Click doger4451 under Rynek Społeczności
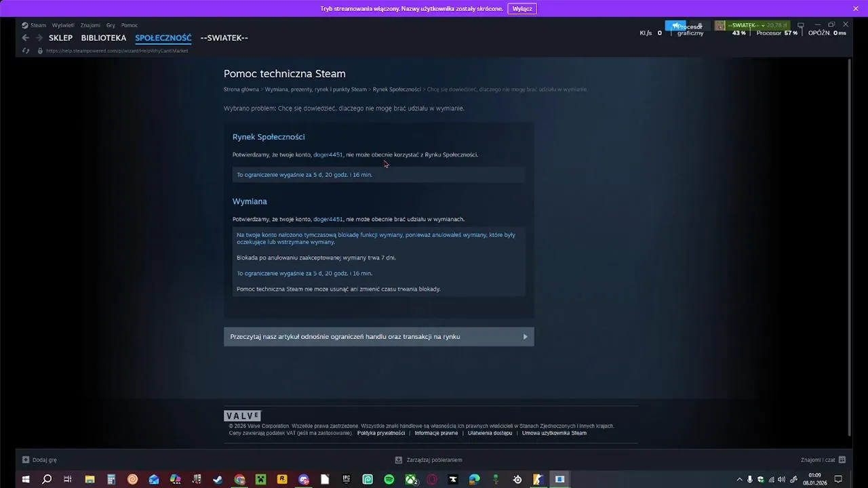The height and width of the screenshot is (488, 868). click(x=328, y=155)
